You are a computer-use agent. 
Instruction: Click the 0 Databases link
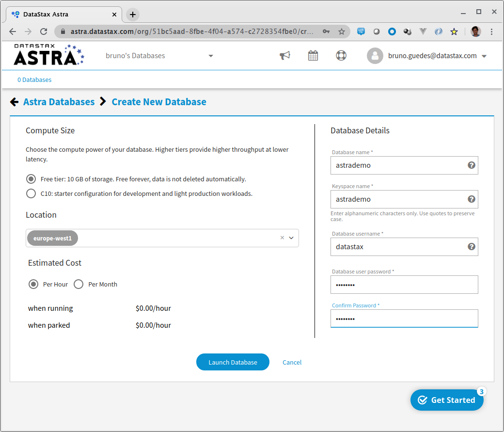coord(34,80)
